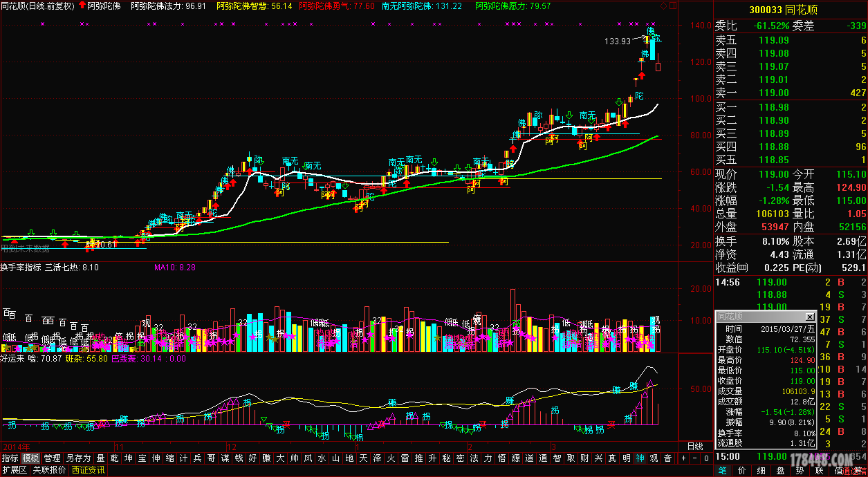Click 另存为 button
868x477 pixels.
click(78, 458)
